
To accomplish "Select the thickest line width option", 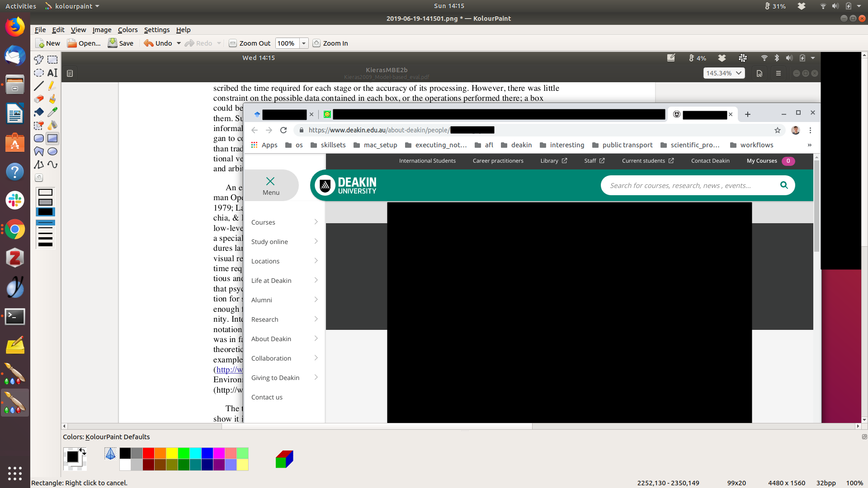I will [x=45, y=244].
